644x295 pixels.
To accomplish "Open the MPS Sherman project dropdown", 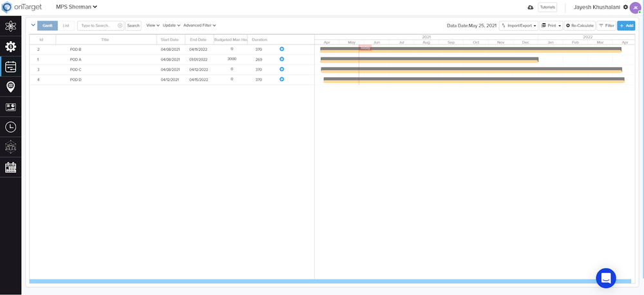I will (x=77, y=6).
